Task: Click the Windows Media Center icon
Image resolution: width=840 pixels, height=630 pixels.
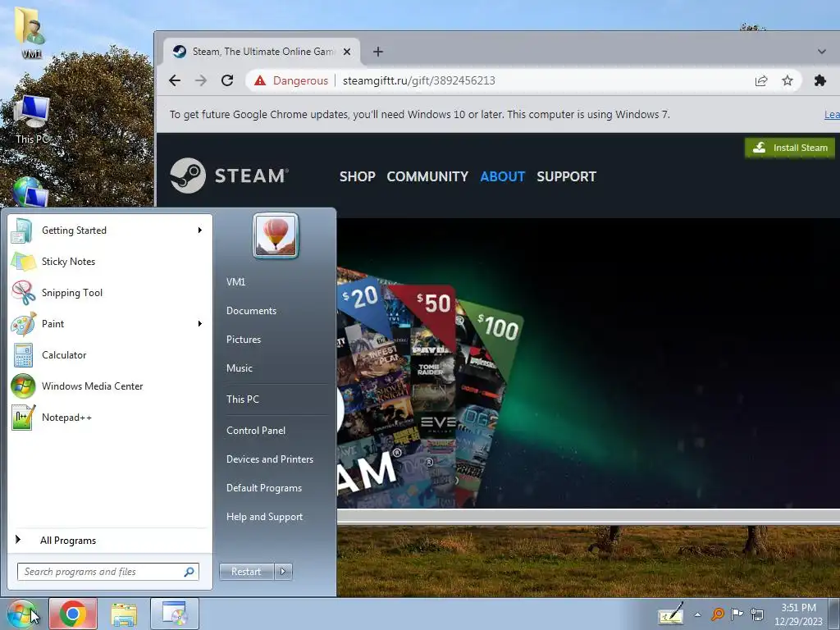Action: (23, 386)
